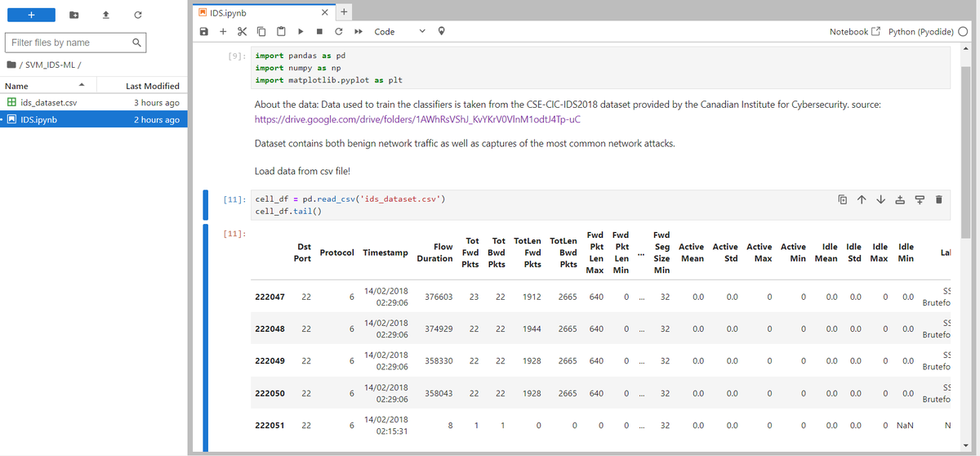Click the timestamp 14/02/2018 02:15:31
The image size is (980, 456).
(x=386, y=425)
